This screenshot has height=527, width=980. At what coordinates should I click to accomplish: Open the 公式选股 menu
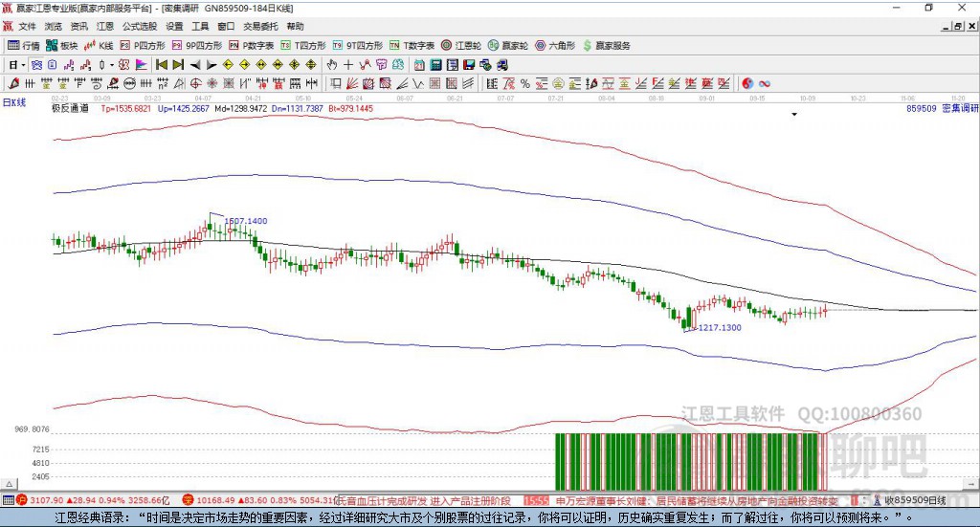[139, 27]
